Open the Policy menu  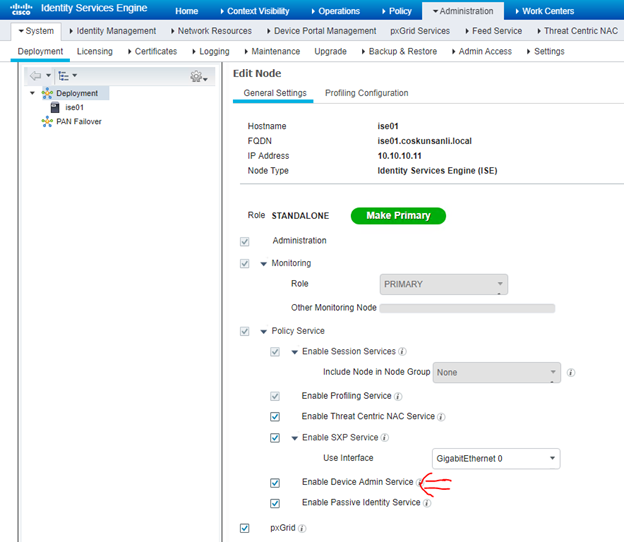(397, 11)
